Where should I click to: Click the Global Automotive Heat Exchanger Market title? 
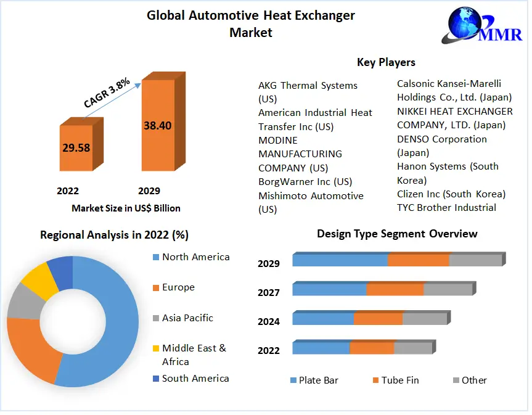(x=250, y=23)
